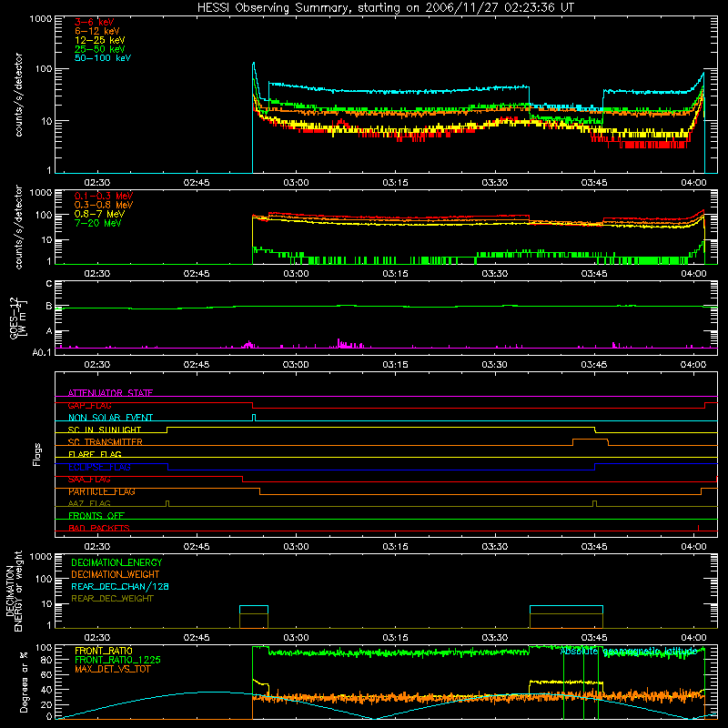Click the 02:45 tick under the MeV plot
Viewport: 728px width, 728px height.
197,274
